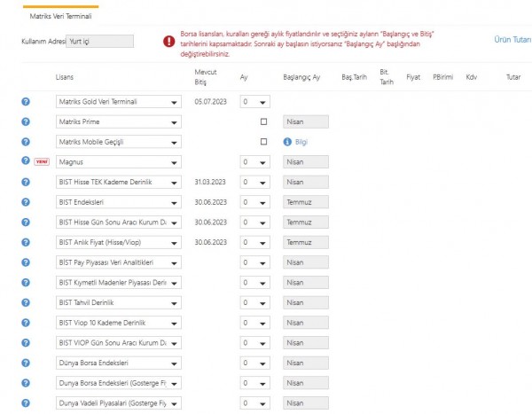532x414 pixels.
Task: Open help icon for BİST Pay Piyasası Veri Analitikleri
Action: tap(26, 262)
